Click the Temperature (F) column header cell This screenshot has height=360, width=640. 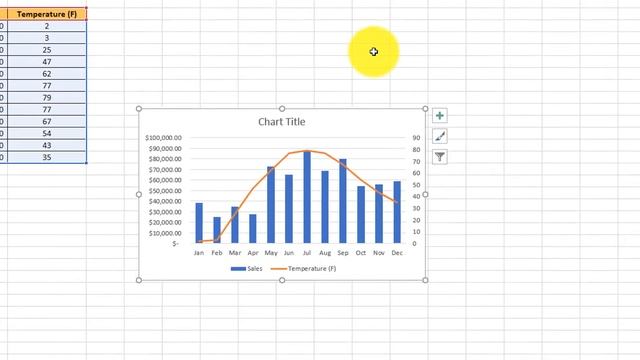[x=47, y=14]
